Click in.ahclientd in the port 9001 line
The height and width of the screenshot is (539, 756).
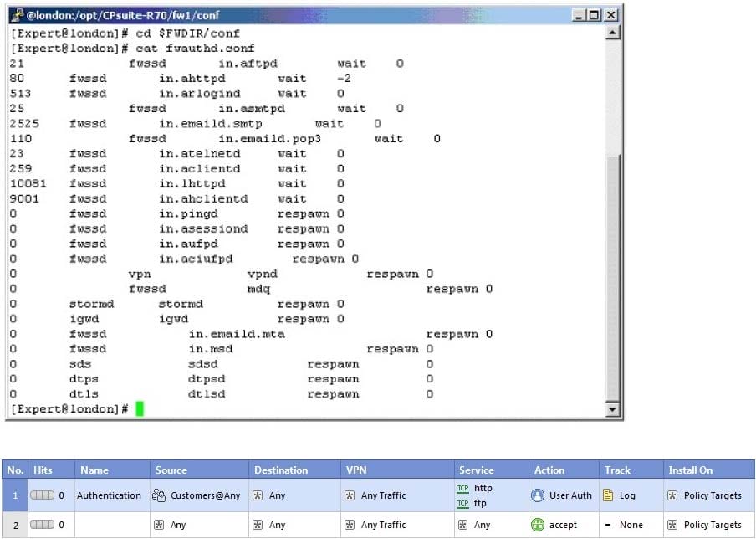pyautogui.click(x=203, y=199)
